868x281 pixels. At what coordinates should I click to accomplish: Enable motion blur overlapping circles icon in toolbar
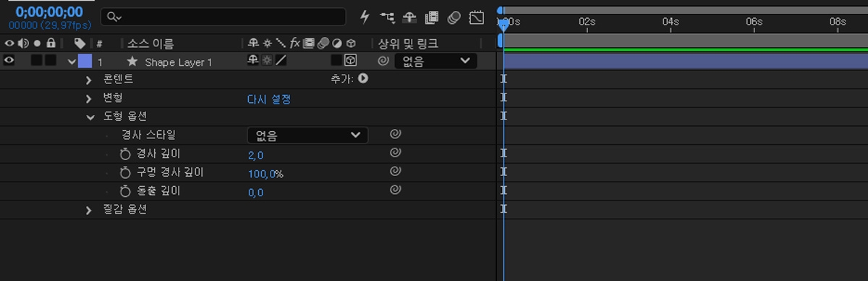click(x=454, y=17)
